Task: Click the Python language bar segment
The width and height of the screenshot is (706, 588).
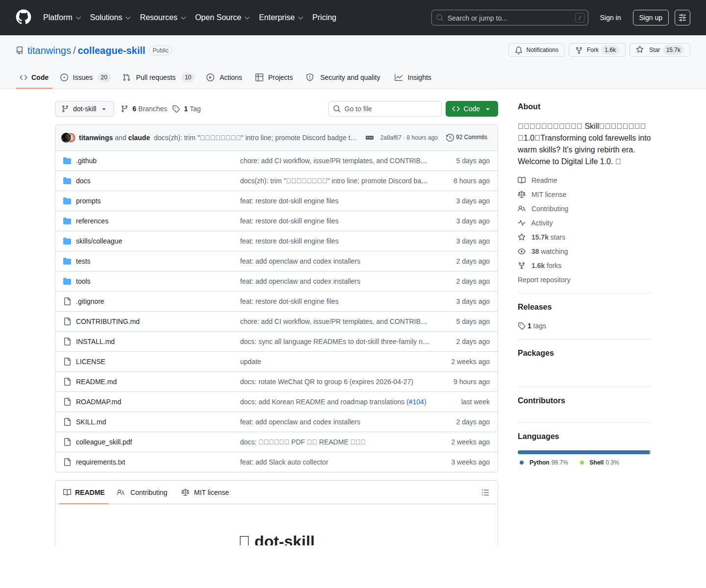Action: [x=583, y=452]
